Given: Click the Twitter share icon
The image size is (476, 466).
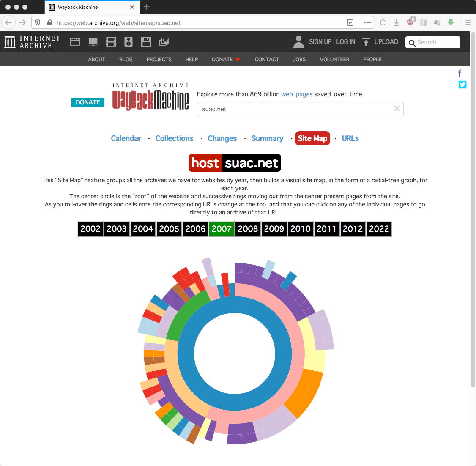Looking at the screenshot, I should coord(462,85).
